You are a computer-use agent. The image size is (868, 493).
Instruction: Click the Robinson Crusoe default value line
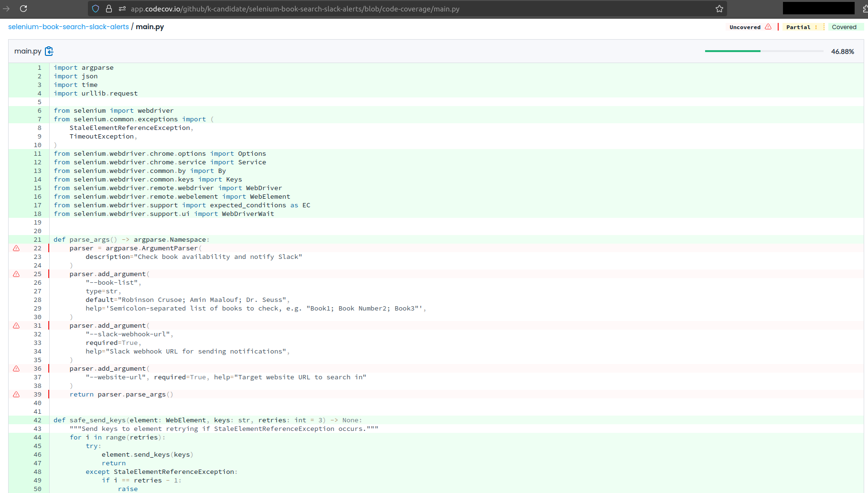188,300
